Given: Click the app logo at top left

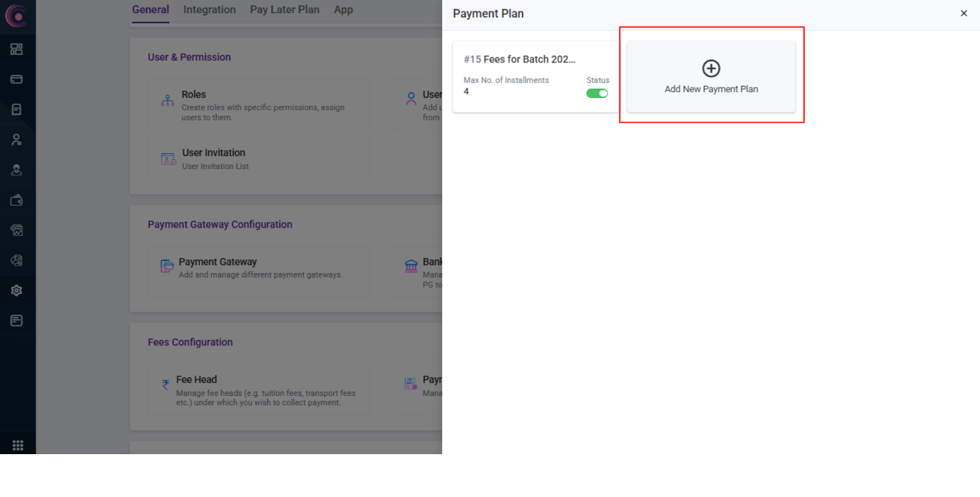Looking at the screenshot, I should [x=17, y=15].
